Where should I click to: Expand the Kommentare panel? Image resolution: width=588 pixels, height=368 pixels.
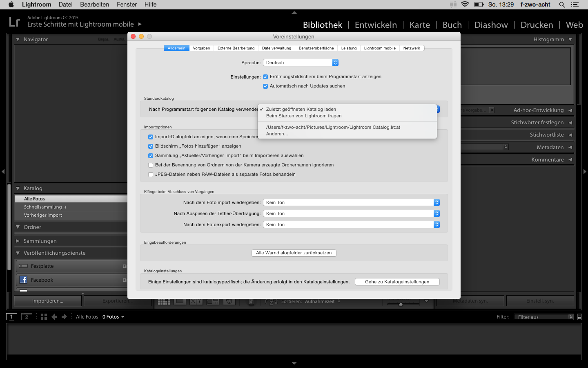(570, 160)
